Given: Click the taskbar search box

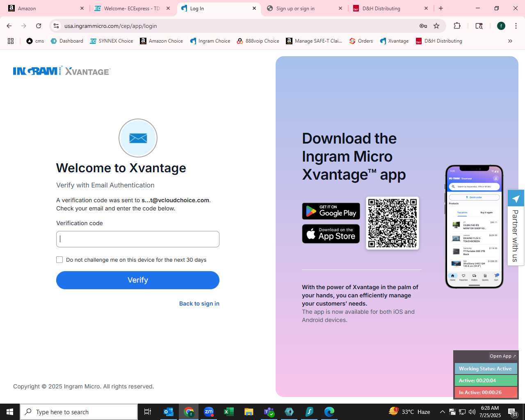Looking at the screenshot, I should (x=79, y=412).
